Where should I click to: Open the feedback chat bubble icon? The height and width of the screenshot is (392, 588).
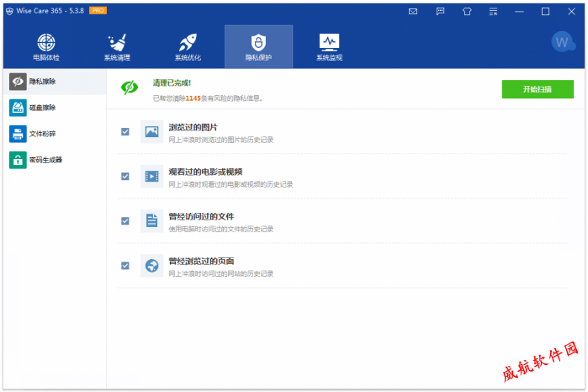[x=440, y=11]
